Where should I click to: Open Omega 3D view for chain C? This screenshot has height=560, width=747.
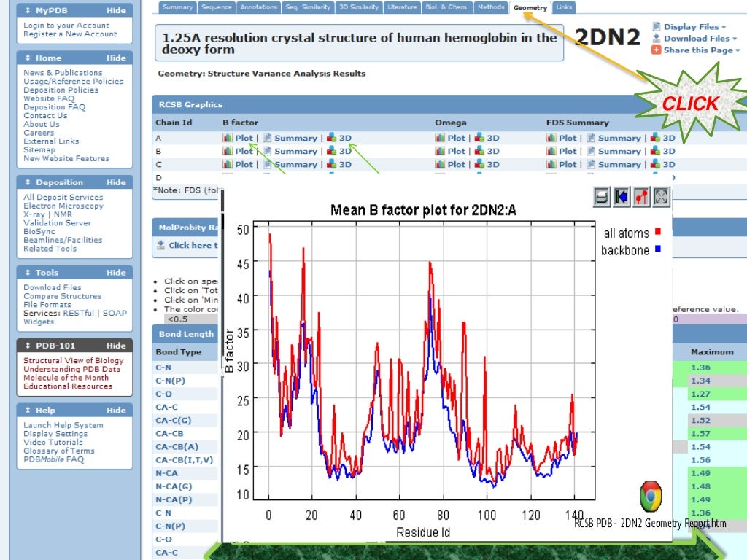coord(493,164)
